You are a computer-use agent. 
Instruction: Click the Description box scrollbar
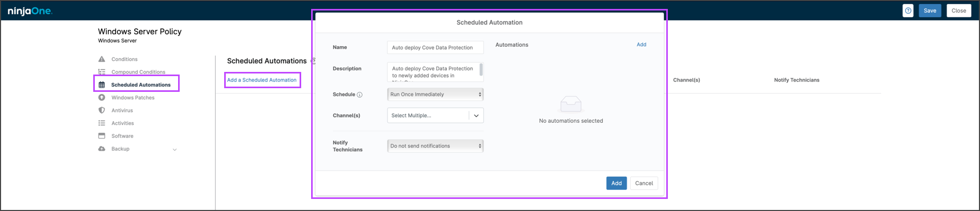(x=481, y=70)
